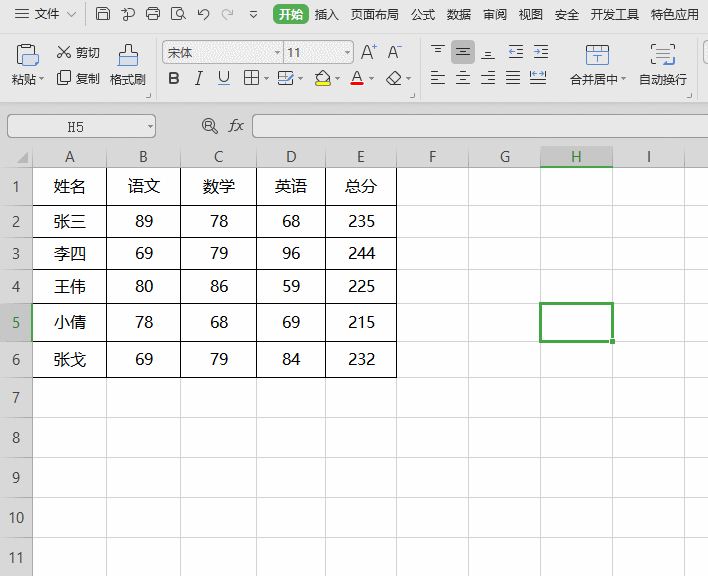Image resolution: width=708 pixels, height=576 pixels.
Task: Open the Merge and Center (合并居中) dropdown
Action: (623, 79)
